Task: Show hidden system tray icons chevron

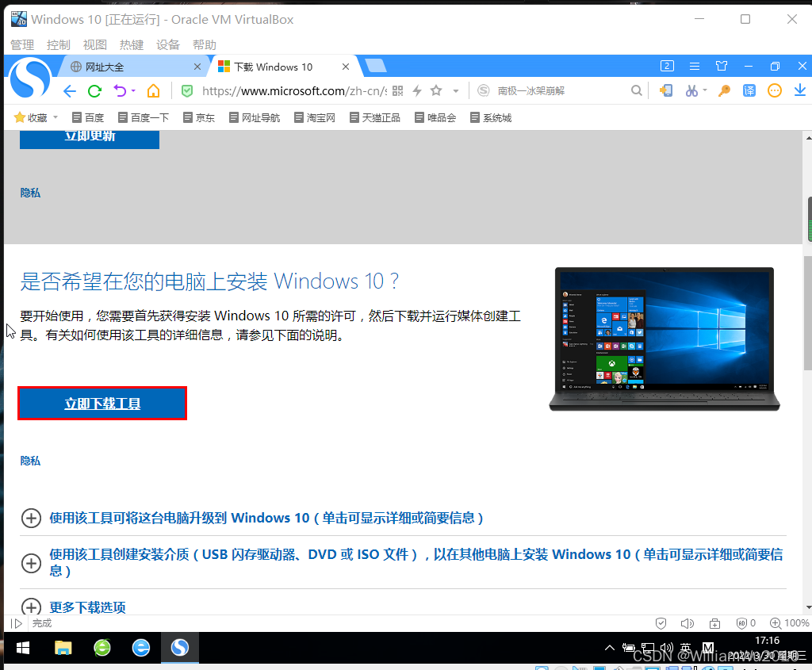Action: coord(610,648)
